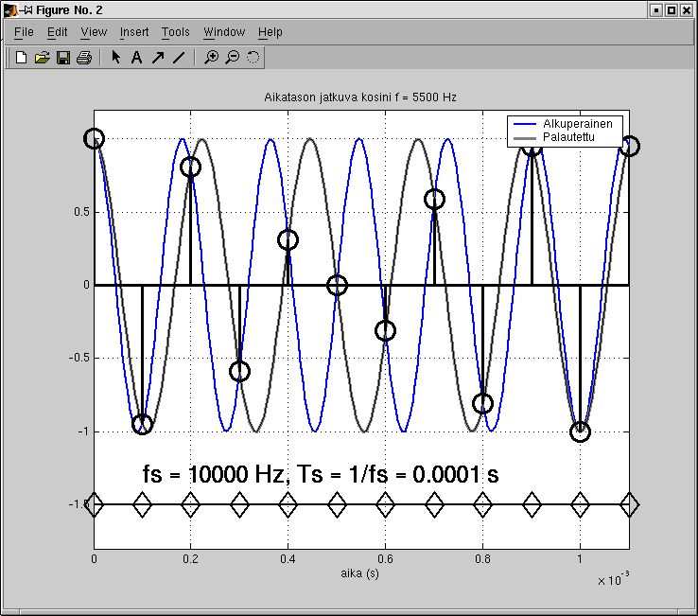Click the New Figure toolbar icon
Screen dimensions: 698x616
click(21, 58)
